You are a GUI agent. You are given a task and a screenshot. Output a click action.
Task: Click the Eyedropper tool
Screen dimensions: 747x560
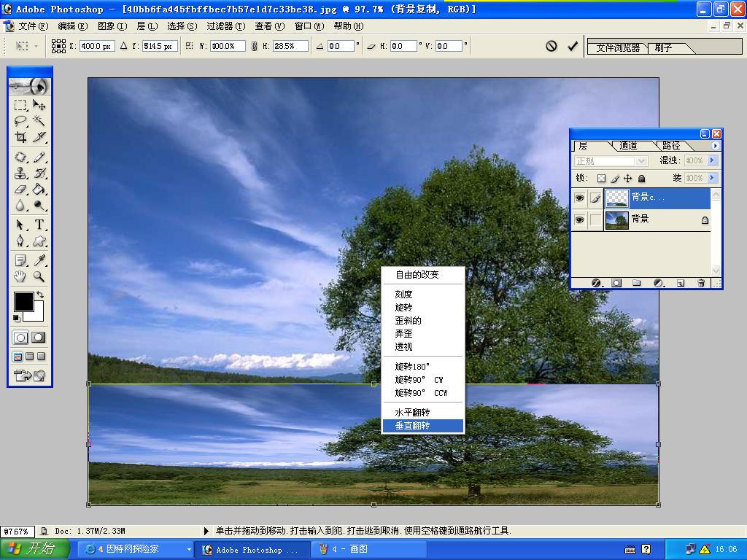point(39,260)
